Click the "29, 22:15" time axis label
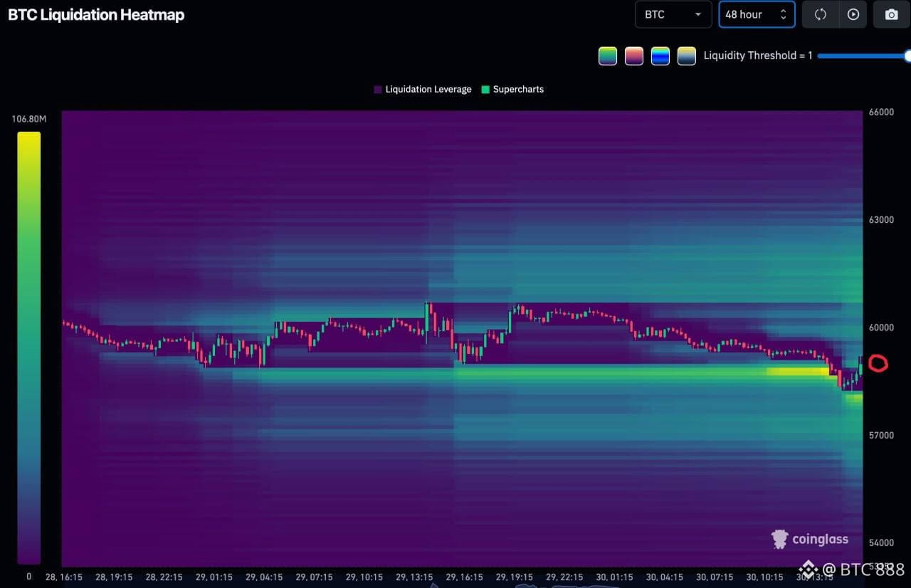Image resolution: width=911 pixels, height=588 pixels. 564,577
